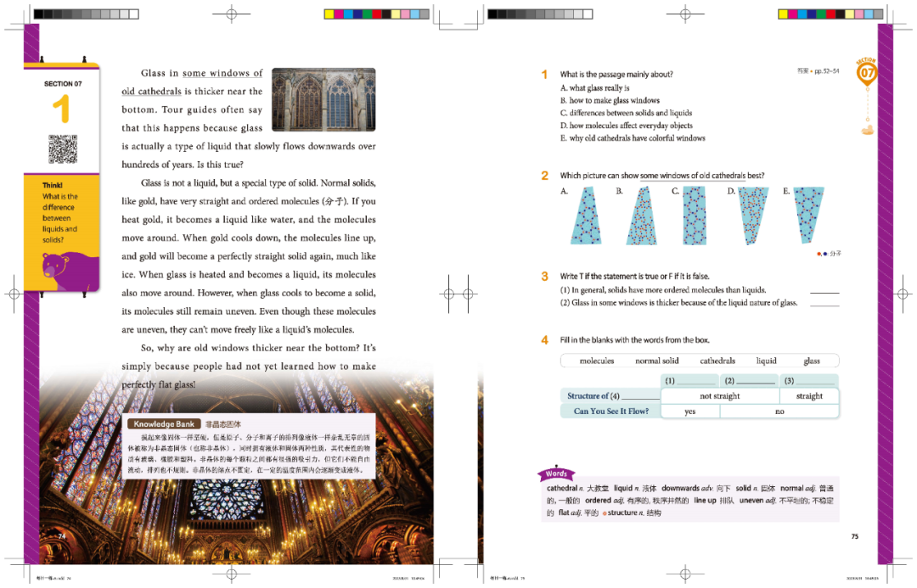Click the molecule legend with red and blue dots
Screen dimensions: 917x588
829,254
